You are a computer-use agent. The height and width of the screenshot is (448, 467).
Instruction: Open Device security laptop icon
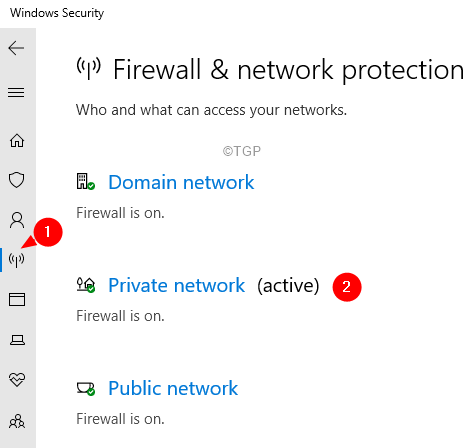(x=17, y=340)
